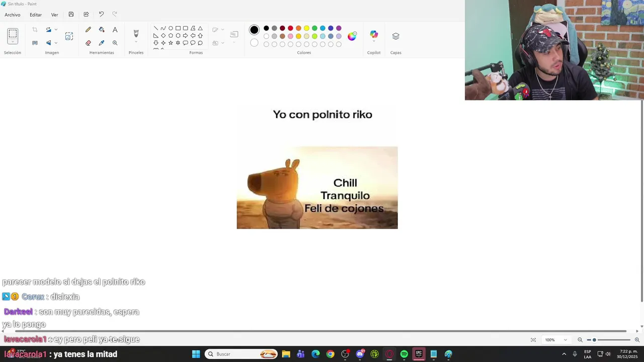Open the Archivo menu
This screenshot has height=362, width=644.
point(13,15)
